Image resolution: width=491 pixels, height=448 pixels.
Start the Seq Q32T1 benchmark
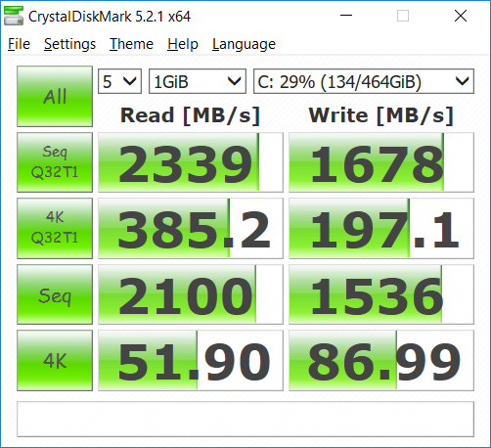coord(55,162)
